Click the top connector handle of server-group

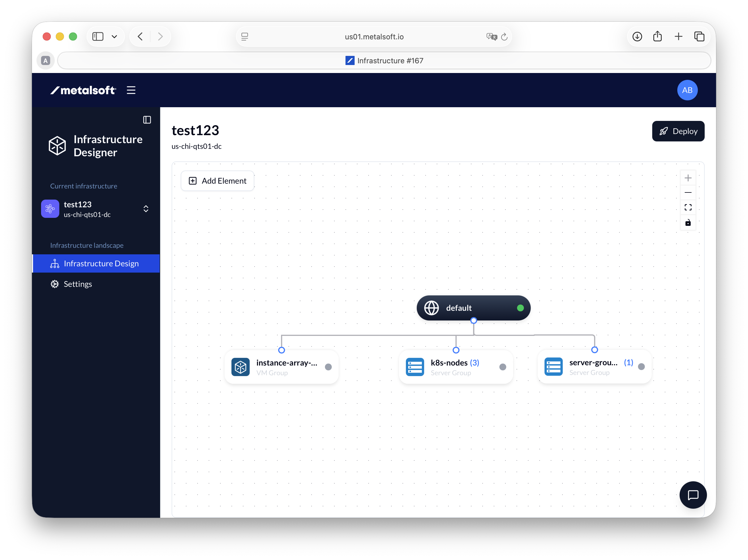594,350
